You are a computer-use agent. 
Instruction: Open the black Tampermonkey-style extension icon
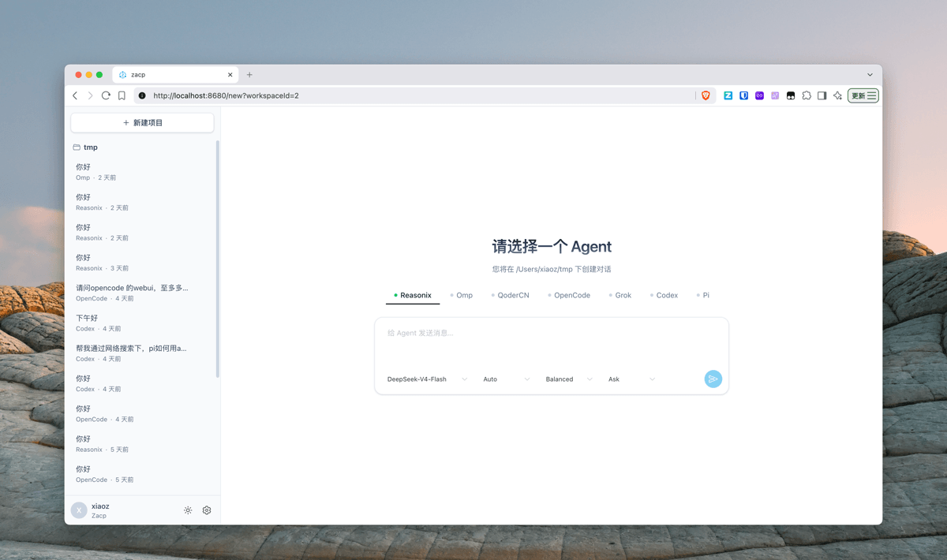click(791, 95)
